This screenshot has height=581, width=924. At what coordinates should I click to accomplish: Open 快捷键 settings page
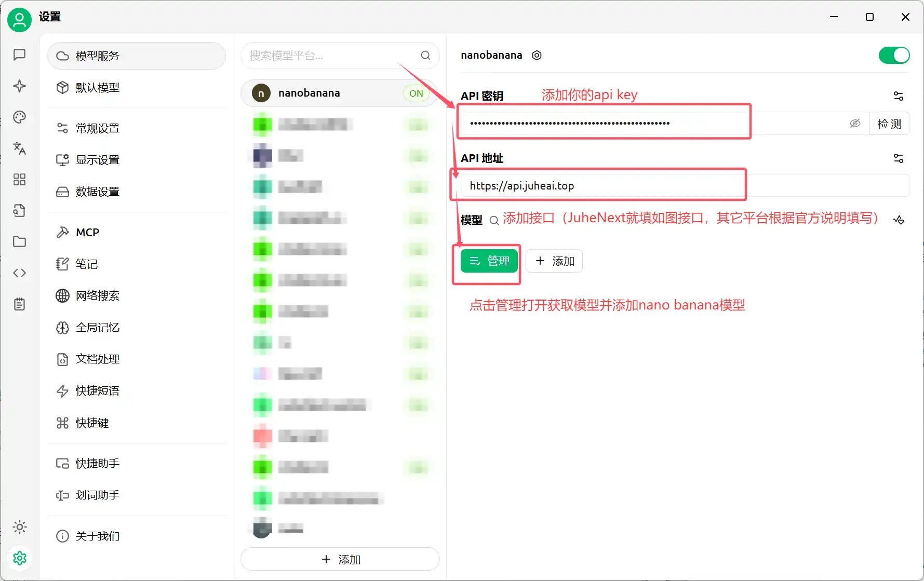(137, 423)
